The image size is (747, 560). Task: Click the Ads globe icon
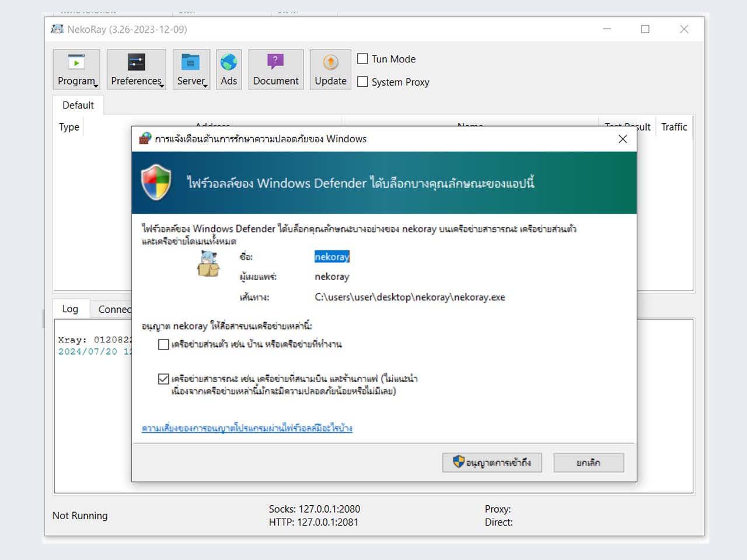click(229, 69)
